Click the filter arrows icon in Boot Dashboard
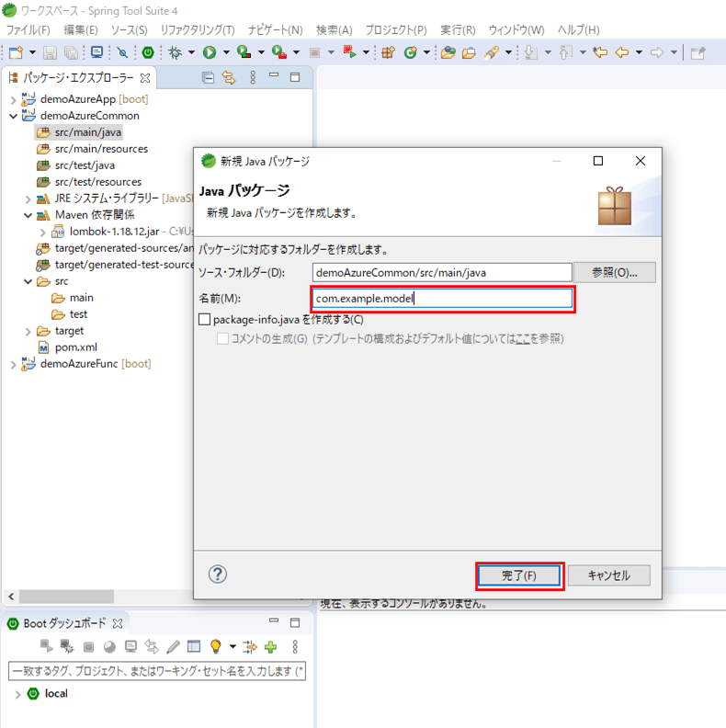726x728 pixels. point(249,647)
